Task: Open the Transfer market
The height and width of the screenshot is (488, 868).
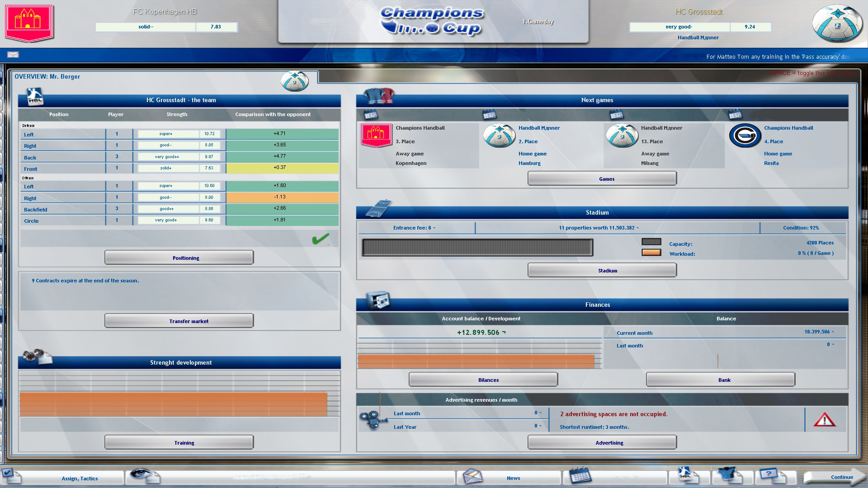Action: click(179, 320)
